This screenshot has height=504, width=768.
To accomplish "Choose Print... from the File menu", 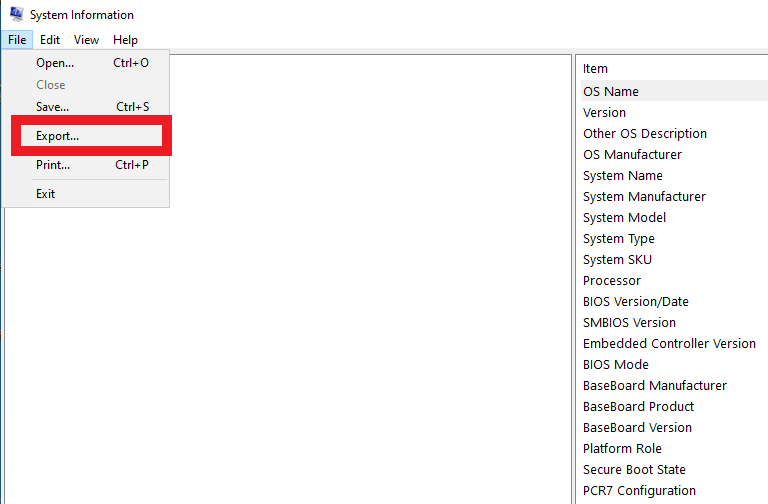I will (x=86, y=165).
